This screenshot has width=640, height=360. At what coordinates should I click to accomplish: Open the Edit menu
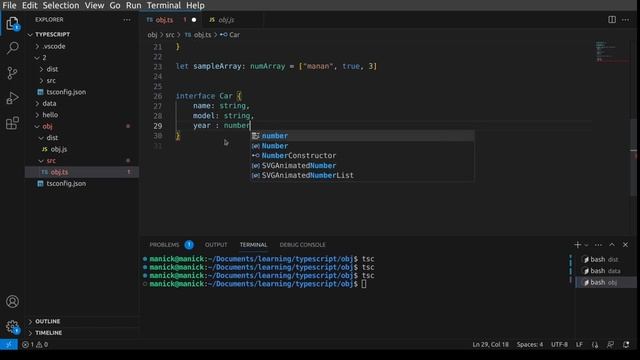click(x=29, y=5)
